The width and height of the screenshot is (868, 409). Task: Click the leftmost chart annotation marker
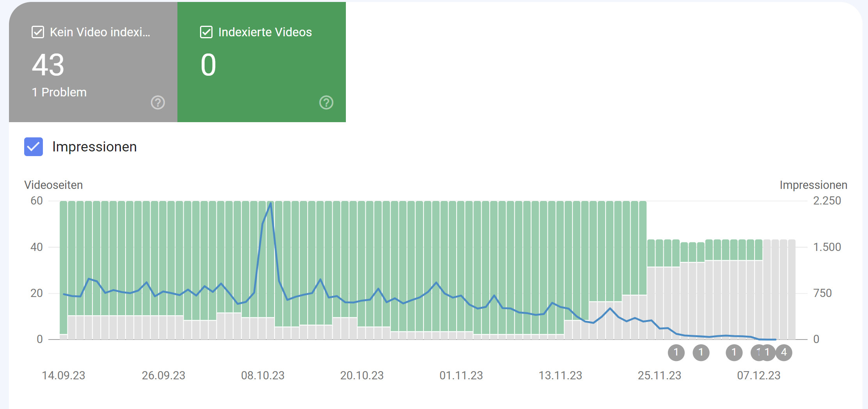click(x=676, y=353)
